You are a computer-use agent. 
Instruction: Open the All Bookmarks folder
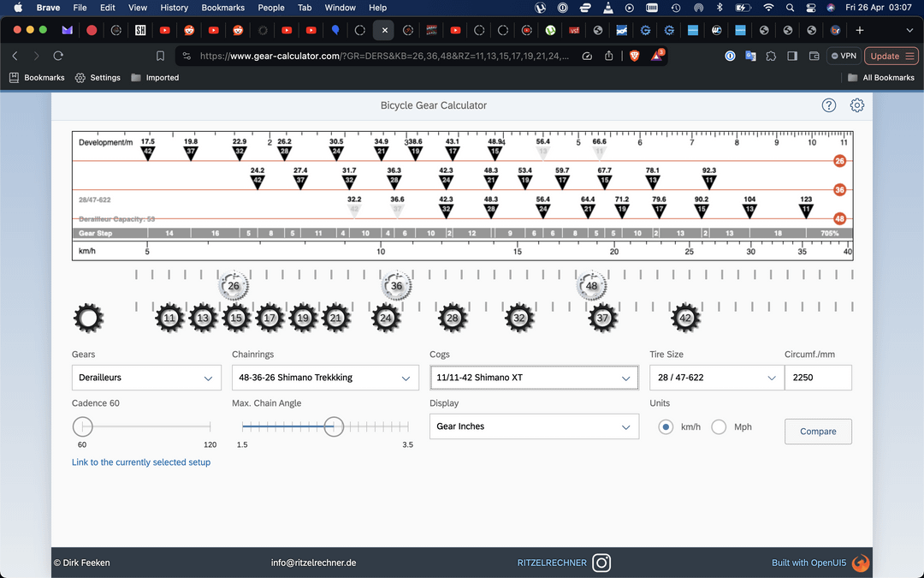coord(881,77)
